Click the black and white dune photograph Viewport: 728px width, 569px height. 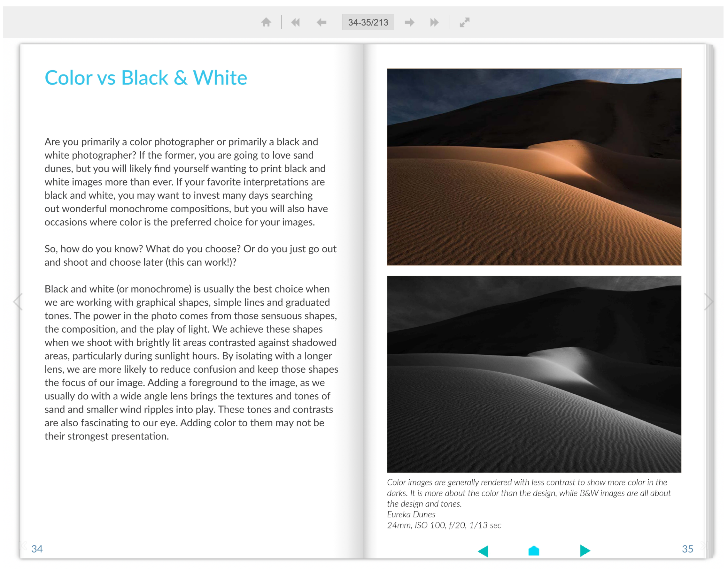pos(534,374)
